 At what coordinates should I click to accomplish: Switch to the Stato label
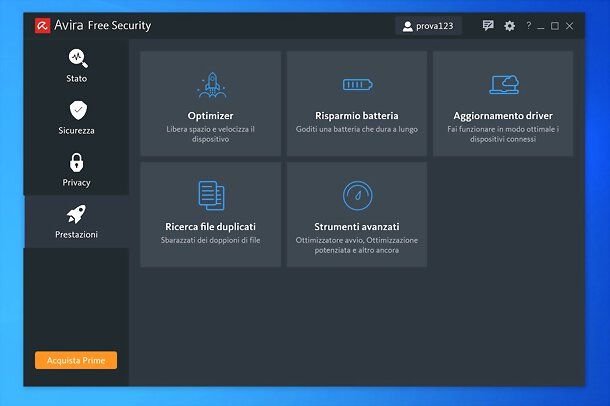click(x=77, y=79)
